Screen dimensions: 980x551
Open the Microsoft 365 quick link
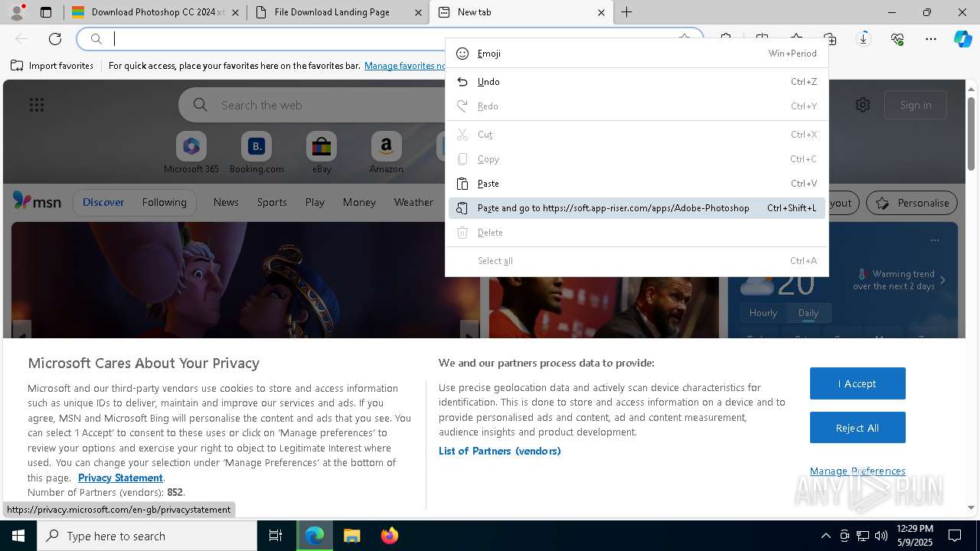pos(191,152)
